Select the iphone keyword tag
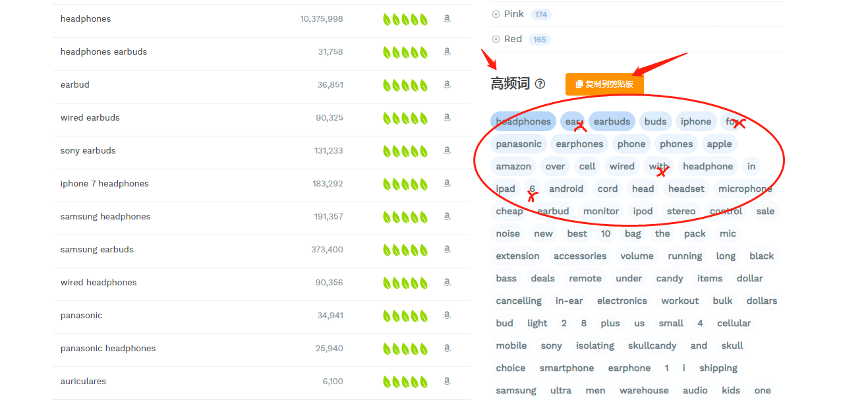 coord(696,121)
